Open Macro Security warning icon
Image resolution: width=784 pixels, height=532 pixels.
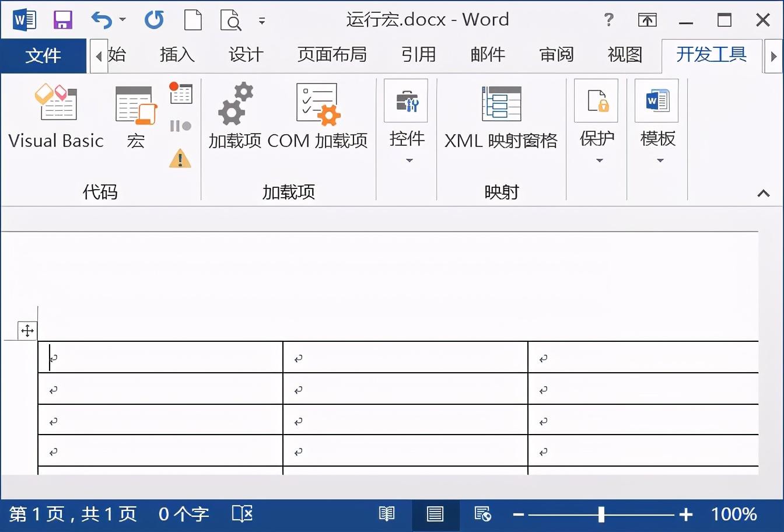tap(180, 158)
